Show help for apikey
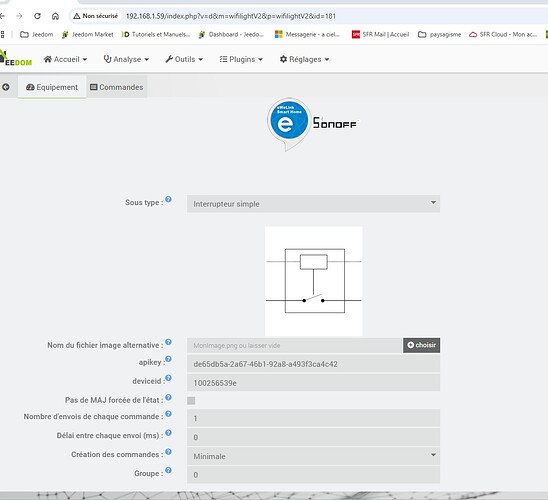The image size is (548, 500). tap(168, 359)
